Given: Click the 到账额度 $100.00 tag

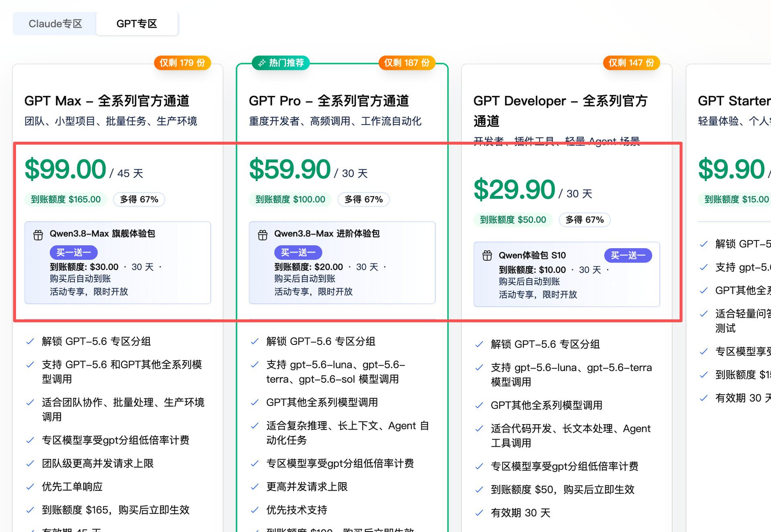Looking at the screenshot, I should coord(290,200).
